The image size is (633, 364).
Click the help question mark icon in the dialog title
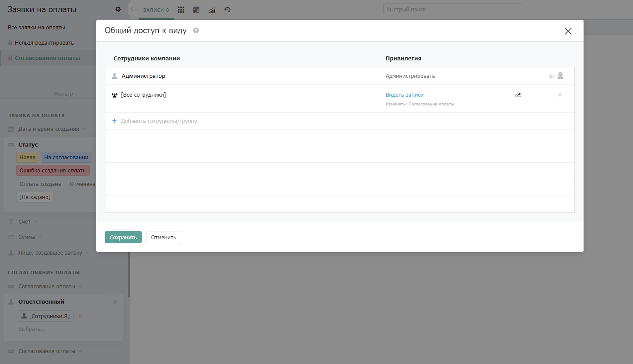coord(196,31)
